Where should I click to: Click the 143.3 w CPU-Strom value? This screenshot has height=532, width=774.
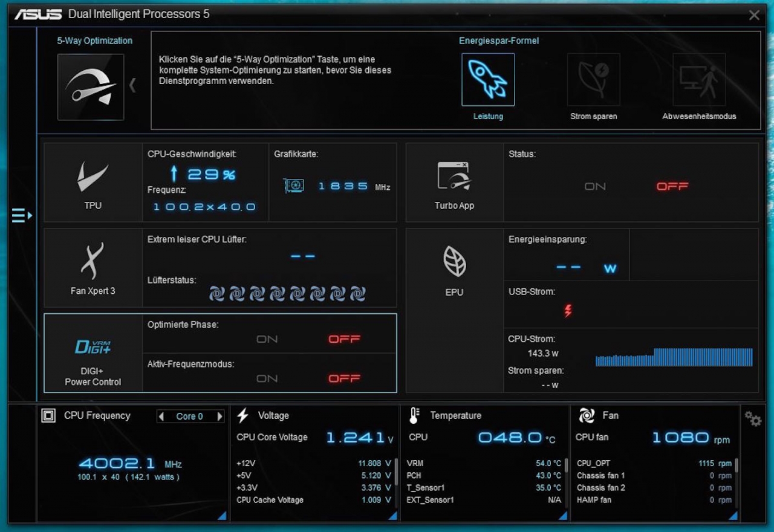[543, 354]
